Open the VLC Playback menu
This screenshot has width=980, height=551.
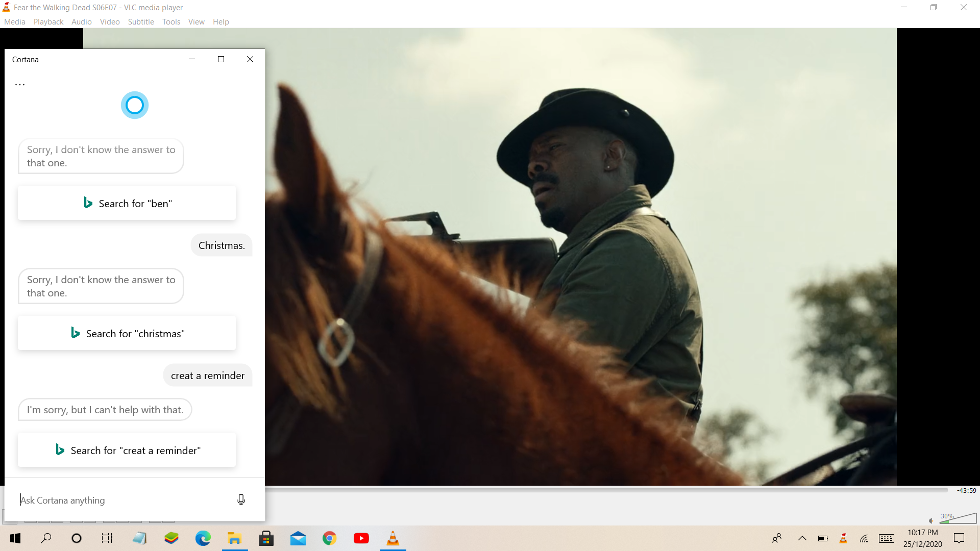point(48,22)
